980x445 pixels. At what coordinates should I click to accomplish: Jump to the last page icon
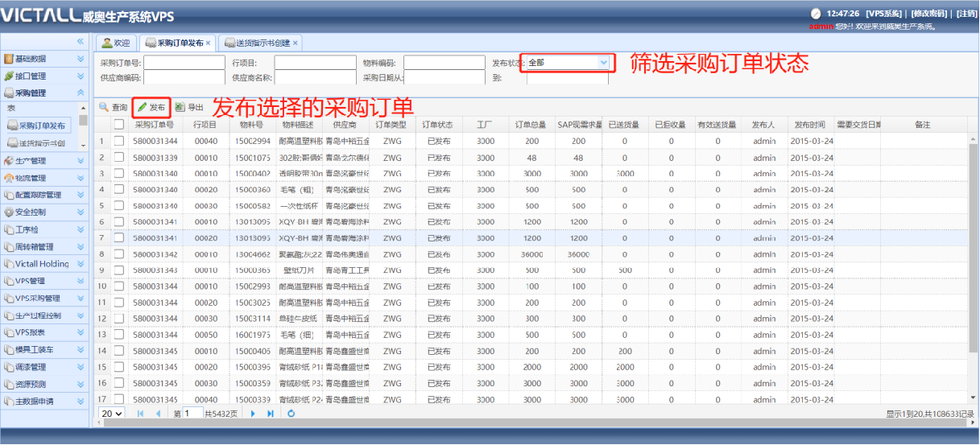(x=271, y=414)
